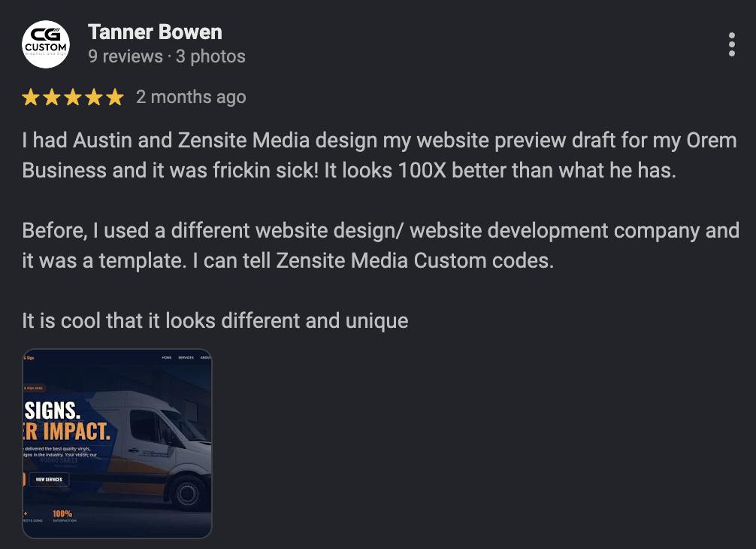Image resolution: width=756 pixels, height=549 pixels.
Task: Open the website preview photo
Action: [x=116, y=444]
